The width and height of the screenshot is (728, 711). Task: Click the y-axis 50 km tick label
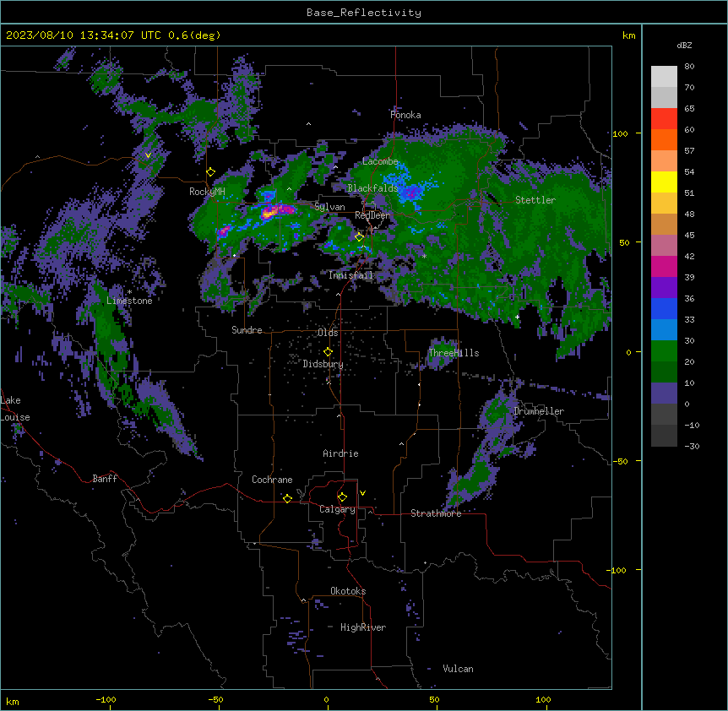(x=624, y=242)
